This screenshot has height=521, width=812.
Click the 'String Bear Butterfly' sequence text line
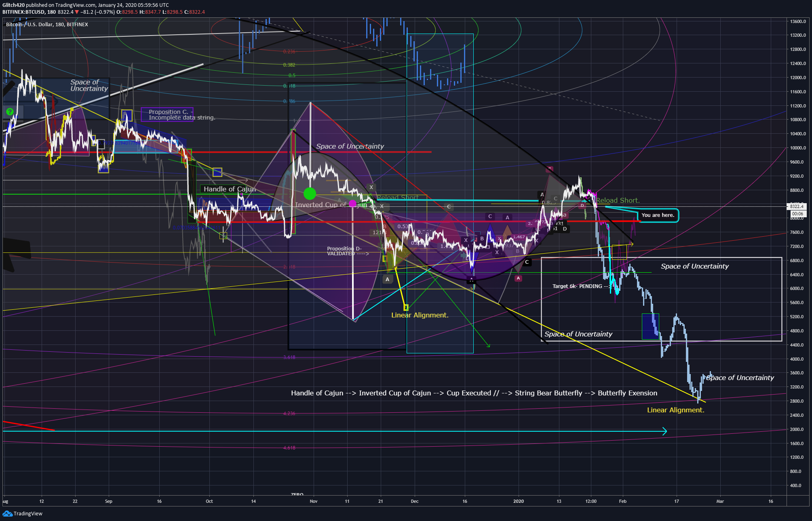click(474, 393)
